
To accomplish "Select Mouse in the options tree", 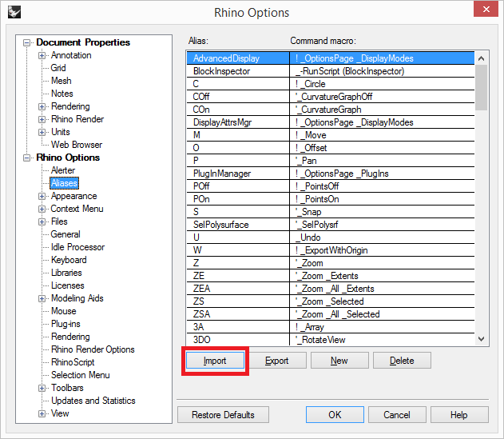I will point(64,311).
